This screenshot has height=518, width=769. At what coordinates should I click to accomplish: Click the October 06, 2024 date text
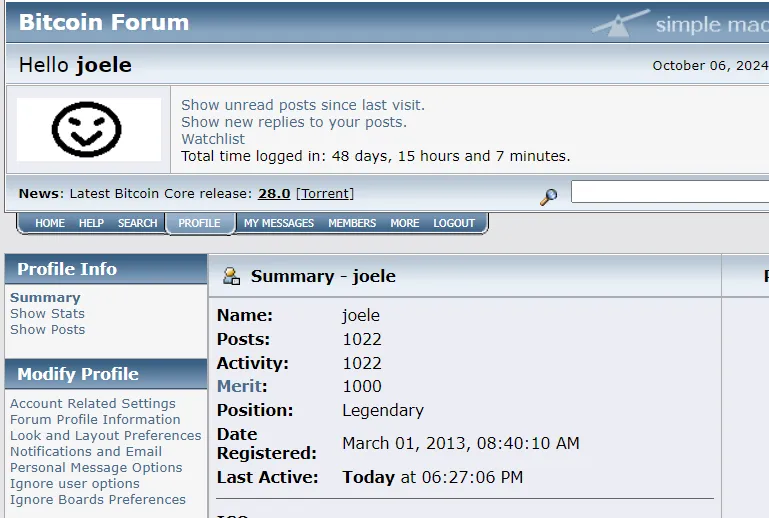click(711, 66)
